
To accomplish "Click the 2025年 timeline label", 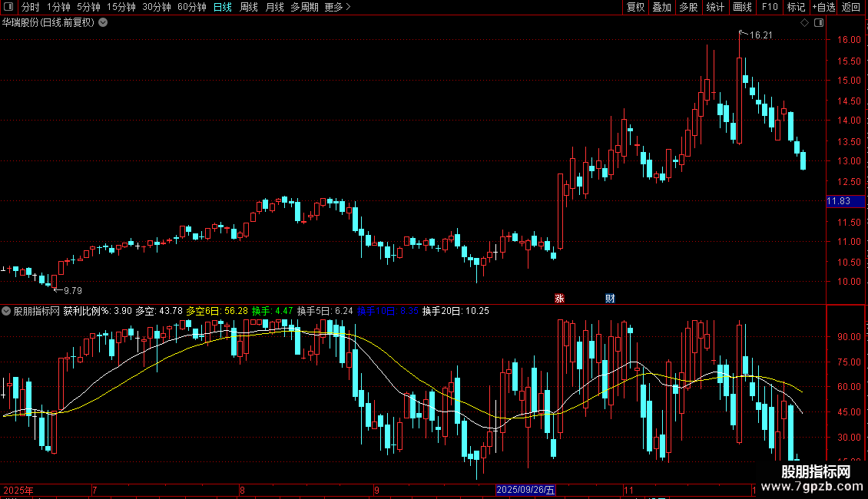I will click(x=18, y=490).
